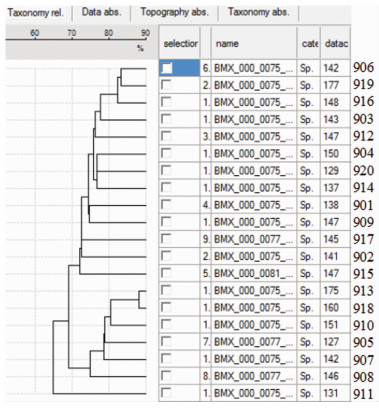Toggle the selection checkbox of row 917
Viewport: 379px width, 410px height.
(x=166, y=239)
